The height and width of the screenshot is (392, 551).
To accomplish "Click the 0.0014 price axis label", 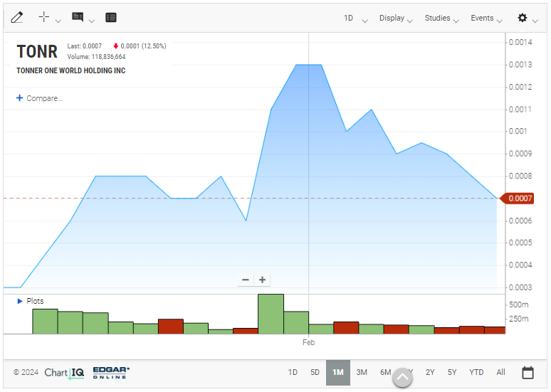I will click(x=520, y=42).
